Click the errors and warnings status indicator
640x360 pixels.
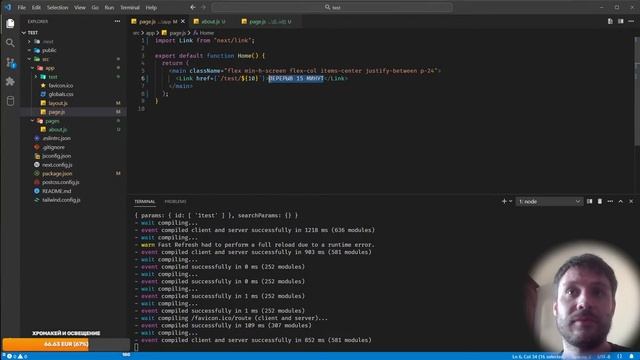(x=17, y=356)
